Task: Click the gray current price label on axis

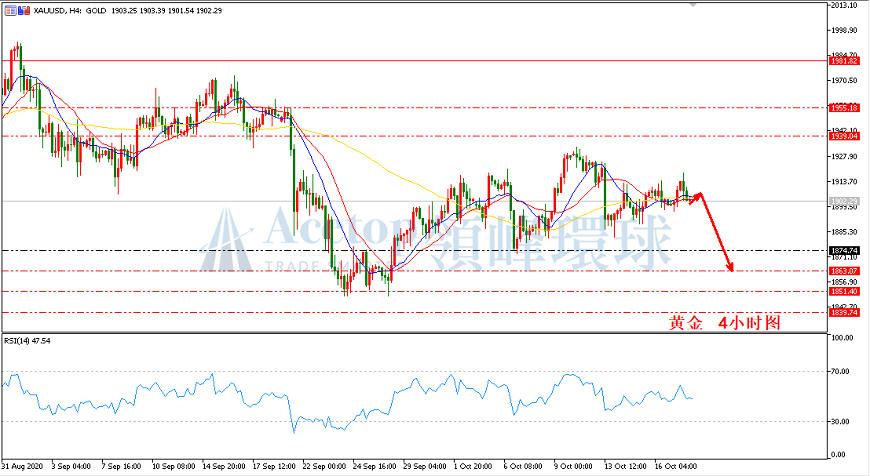Action: pos(844,201)
